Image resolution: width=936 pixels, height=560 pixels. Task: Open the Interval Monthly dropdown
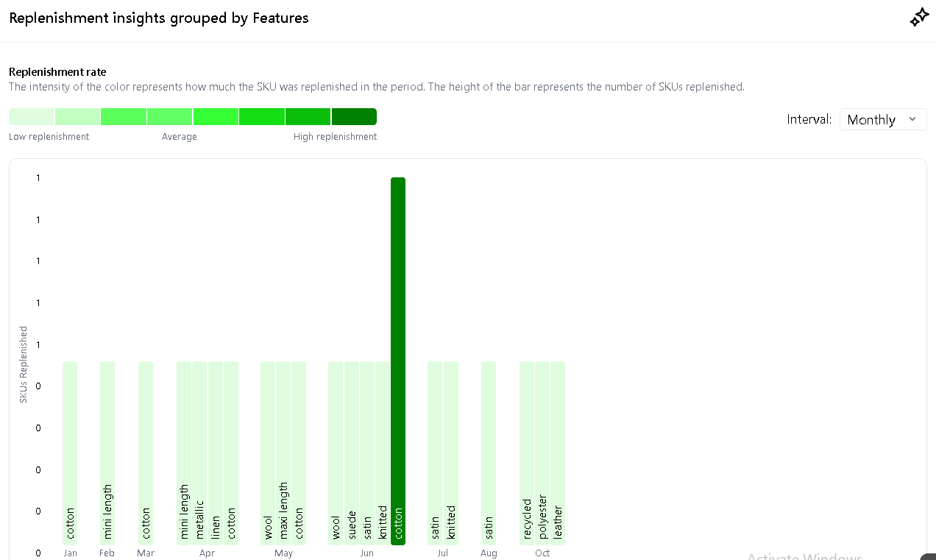(x=882, y=119)
